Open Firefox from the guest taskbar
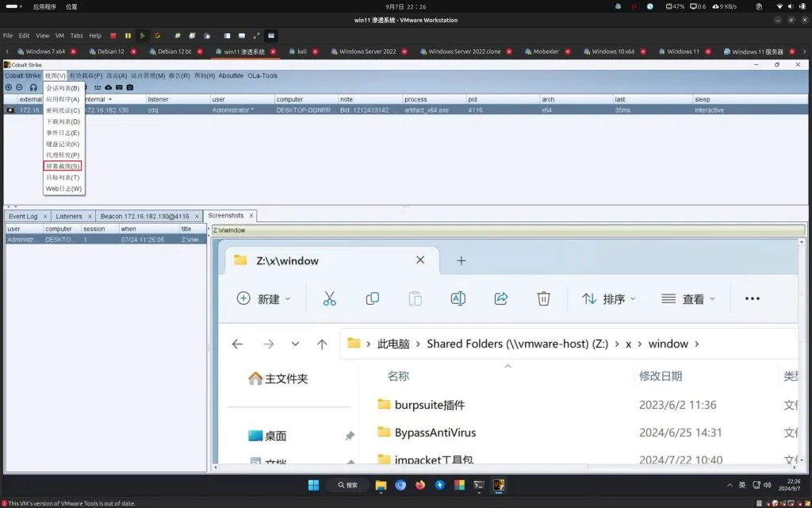The height and width of the screenshot is (508, 812). pyautogui.click(x=420, y=485)
